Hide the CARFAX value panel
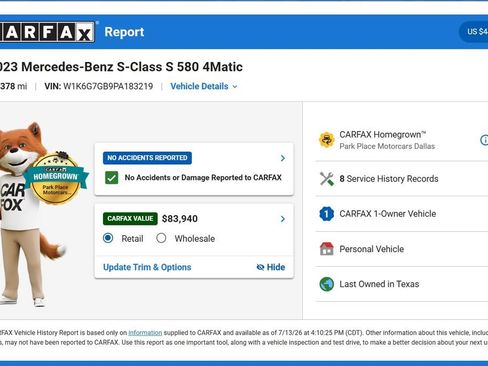Screen dimensions: 488x366 pos(271,267)
